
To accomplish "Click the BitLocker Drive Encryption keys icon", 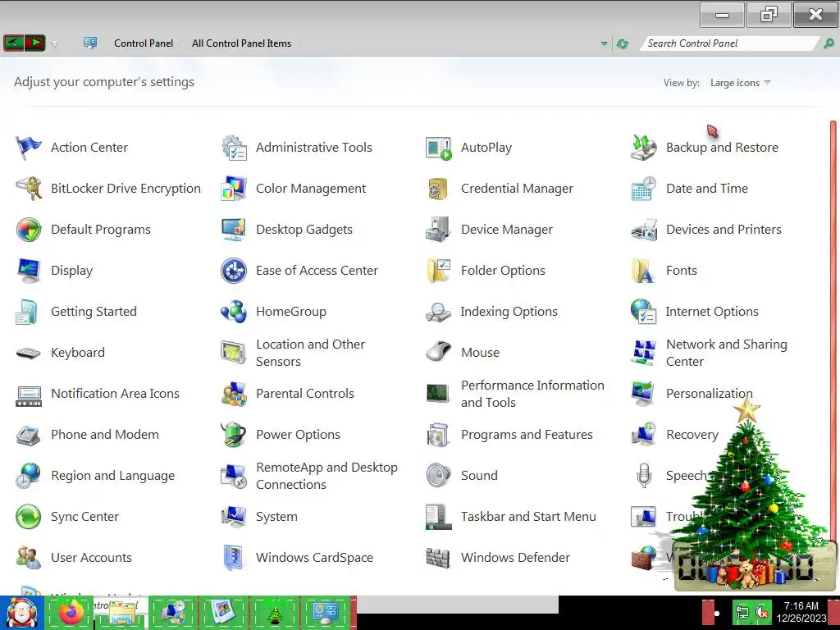I will pos(29,189).
